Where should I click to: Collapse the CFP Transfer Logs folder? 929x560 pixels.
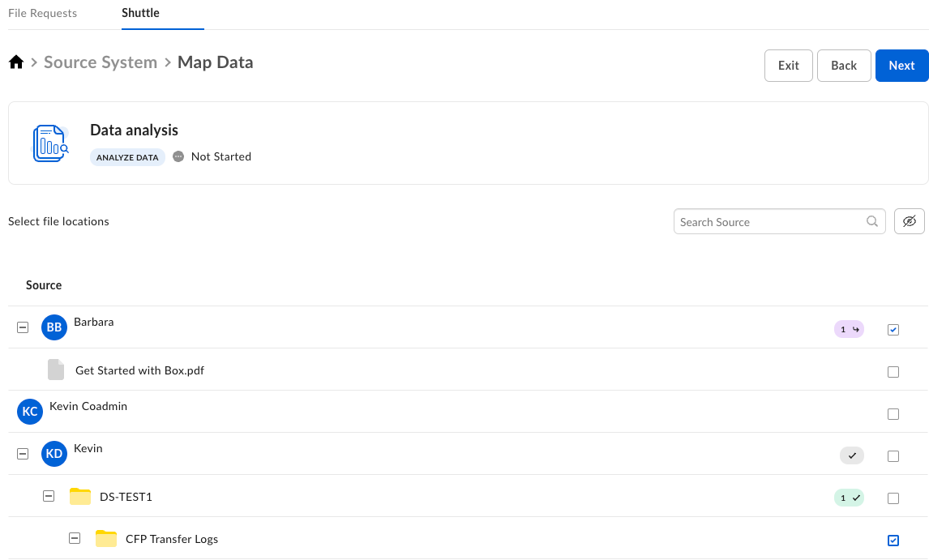pos(75,538)
